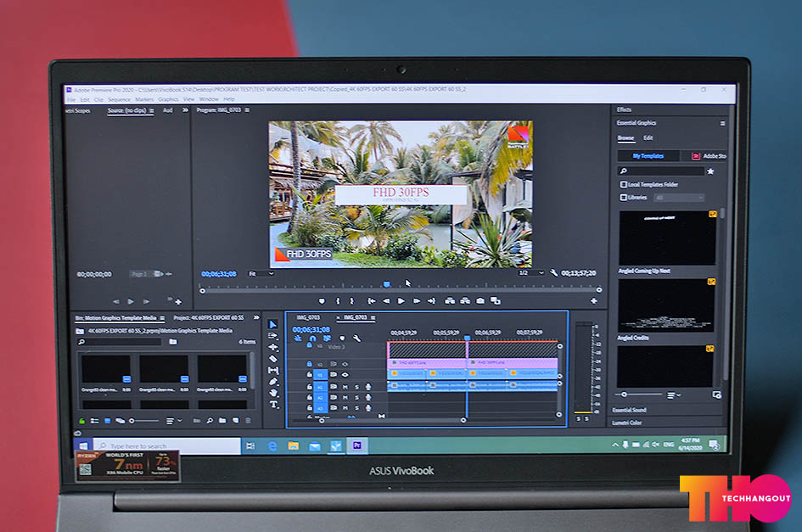Solo the A1 audio track

click(357, 387)
